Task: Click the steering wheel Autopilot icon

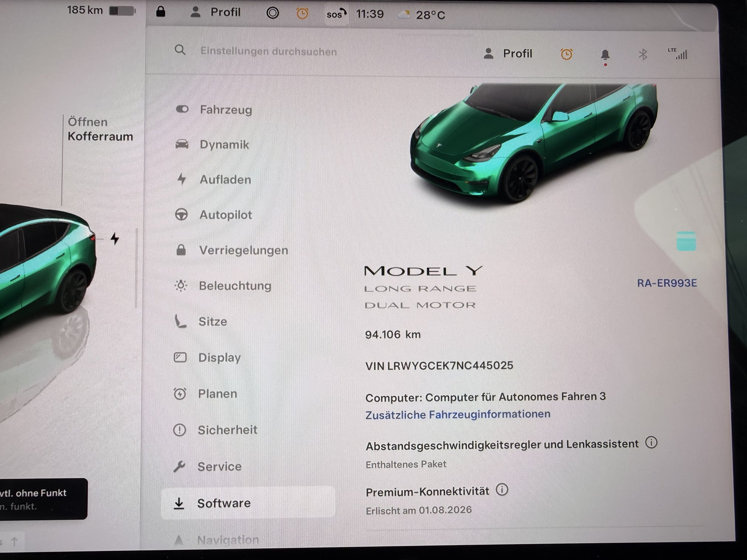Action: coord(181,214)
